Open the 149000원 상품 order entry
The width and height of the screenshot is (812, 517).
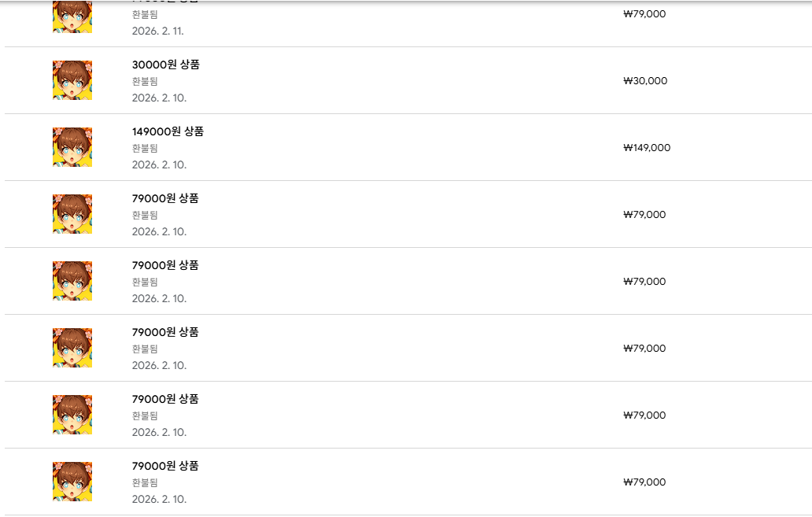[168, 131]
